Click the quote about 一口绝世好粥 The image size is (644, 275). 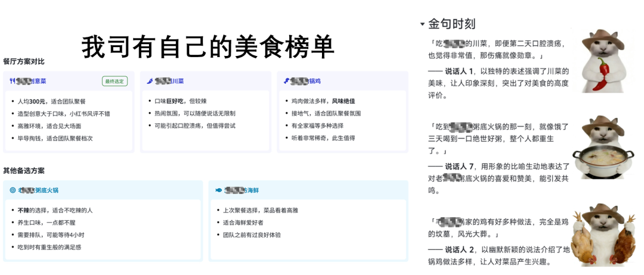coord(498,138)
